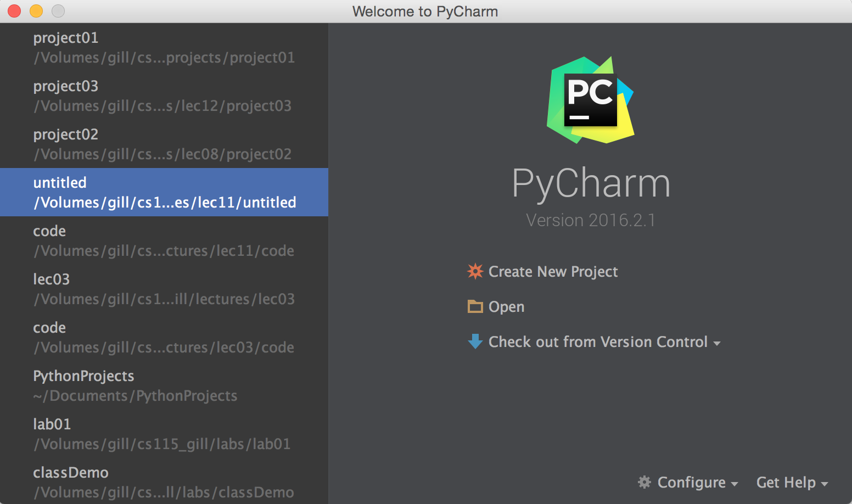The height and width of the screenshot is (504, 852).
Task: Close the Welcome to PyCharm window
Action: 14,11
